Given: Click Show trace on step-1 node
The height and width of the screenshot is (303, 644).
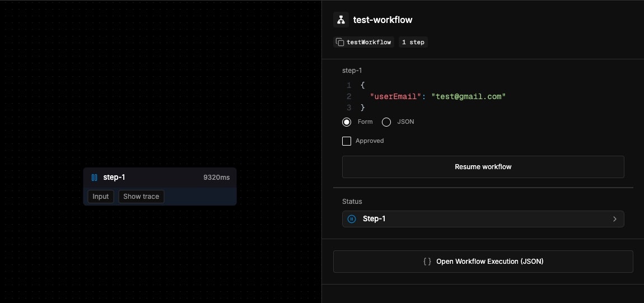Looking at the screenshot, I should tap(141, 197).
